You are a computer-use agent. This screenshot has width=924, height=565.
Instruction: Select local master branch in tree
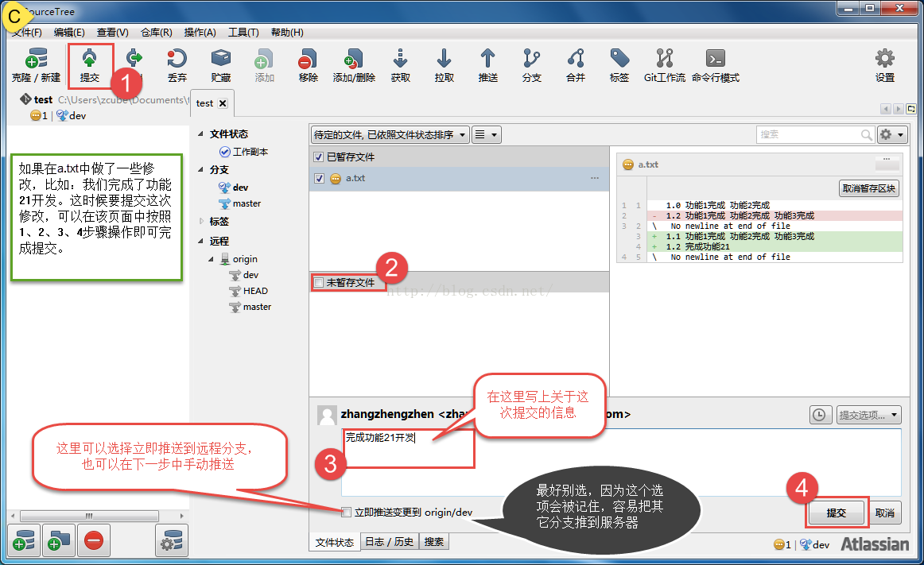(x=240, y=203)
